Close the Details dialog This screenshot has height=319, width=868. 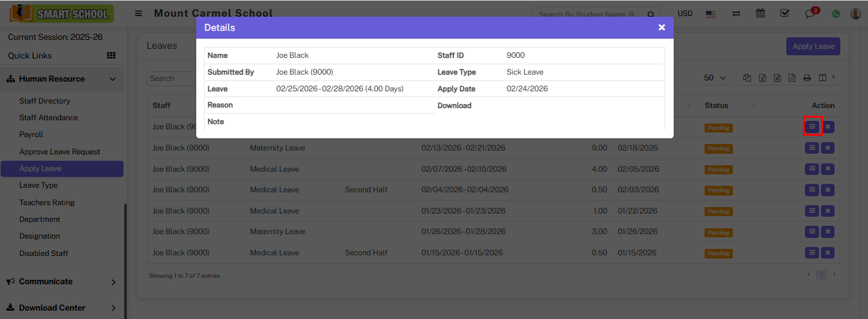pos(661,28)
